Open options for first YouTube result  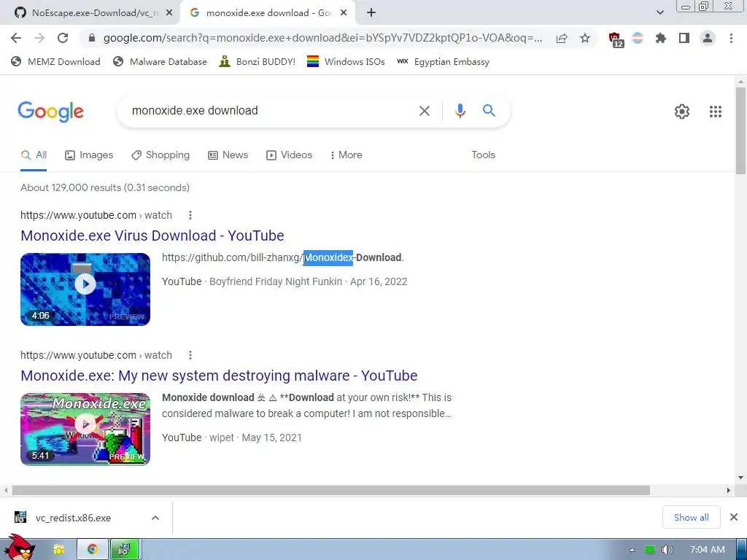(190, 215)
